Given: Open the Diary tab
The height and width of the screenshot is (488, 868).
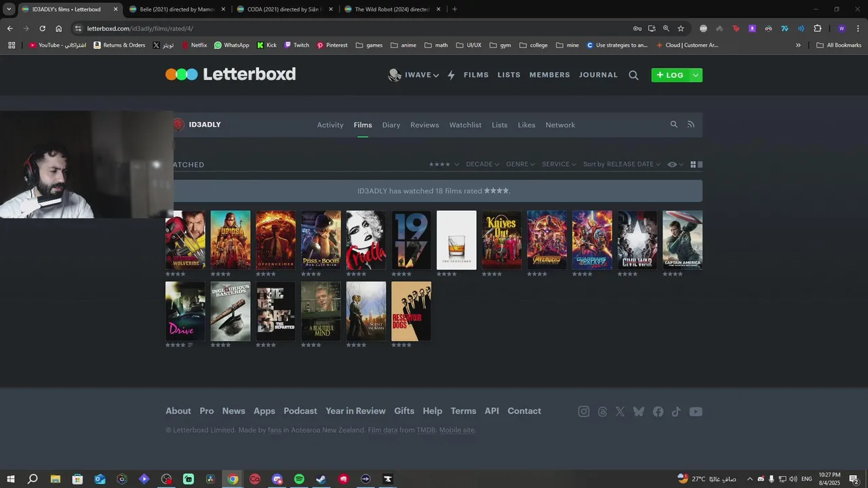Looking at the screenshot, I should pyautogui.click(x=391, y=125).
